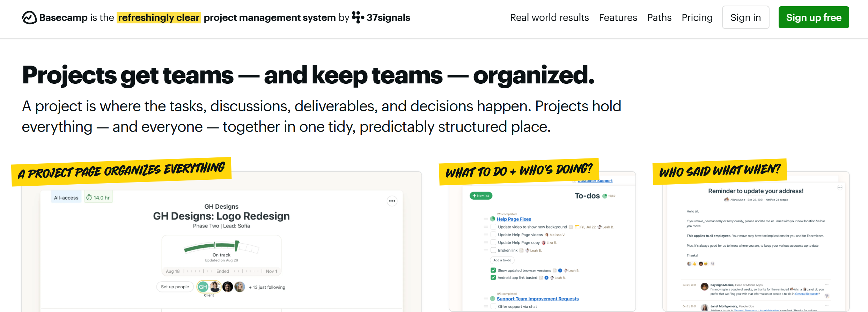
Task: Click the Aug 18 to Nov 1 timeline bar
Action: 221,271
